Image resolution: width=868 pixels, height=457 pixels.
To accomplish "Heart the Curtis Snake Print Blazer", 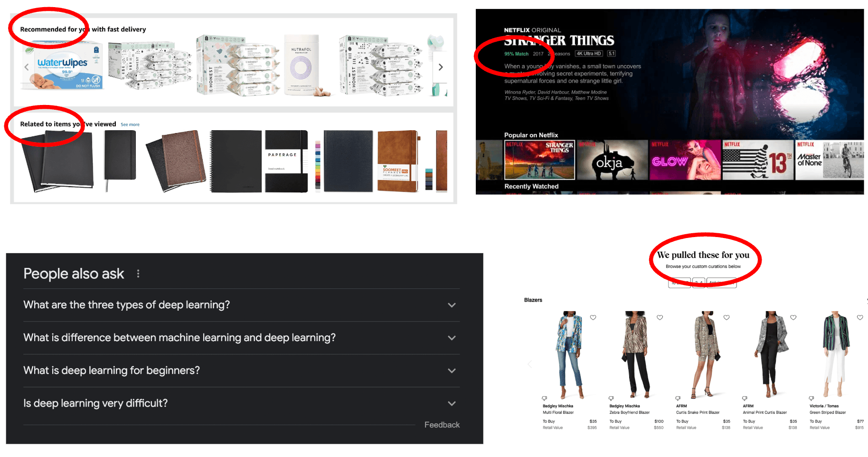I will pos(726,317).
